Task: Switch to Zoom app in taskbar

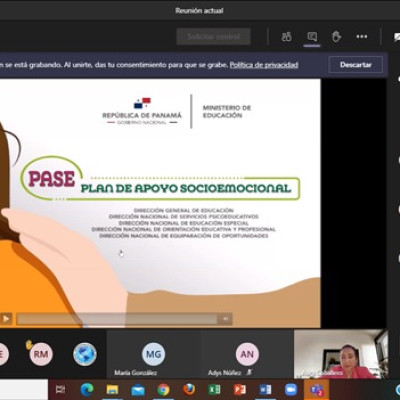Action: 291,389
